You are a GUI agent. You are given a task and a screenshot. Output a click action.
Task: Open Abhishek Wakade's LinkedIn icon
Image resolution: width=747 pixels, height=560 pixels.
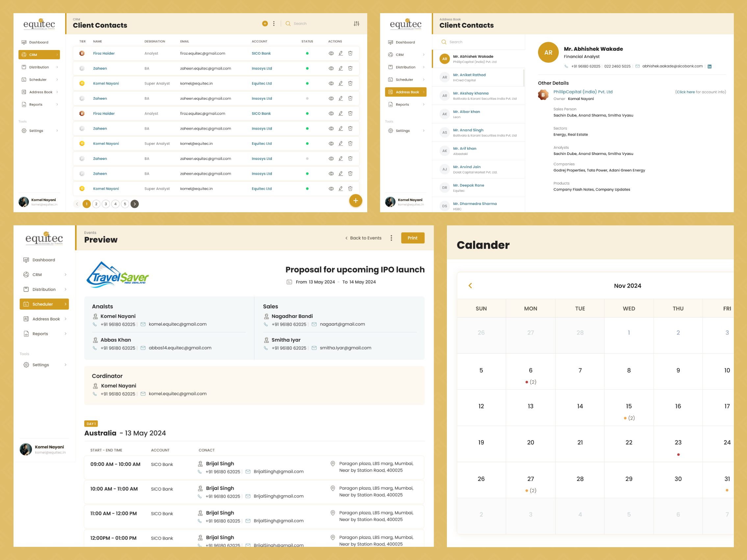click(x=709, y=66)
